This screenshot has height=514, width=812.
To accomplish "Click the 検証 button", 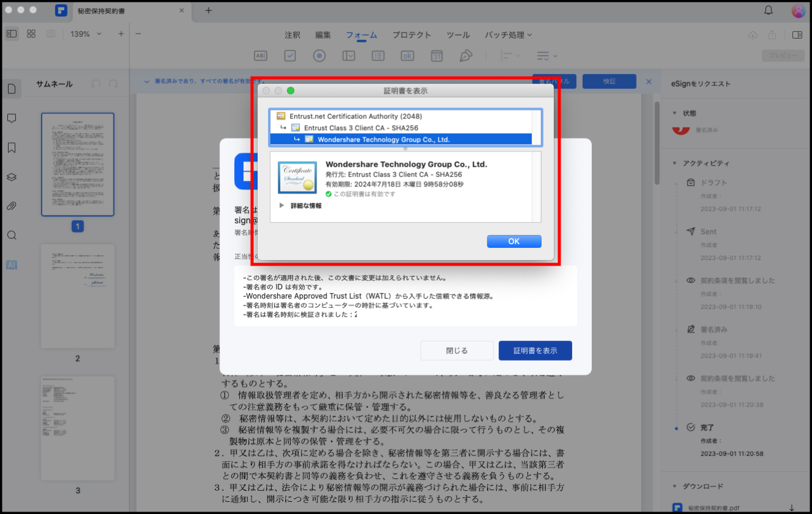I will 609,81.
